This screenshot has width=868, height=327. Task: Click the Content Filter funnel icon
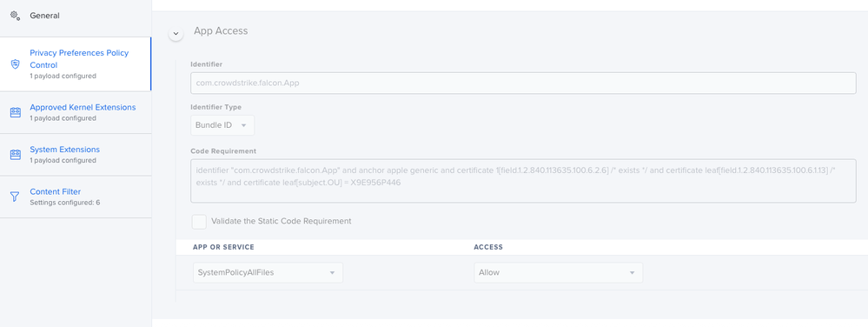(16, 197)
